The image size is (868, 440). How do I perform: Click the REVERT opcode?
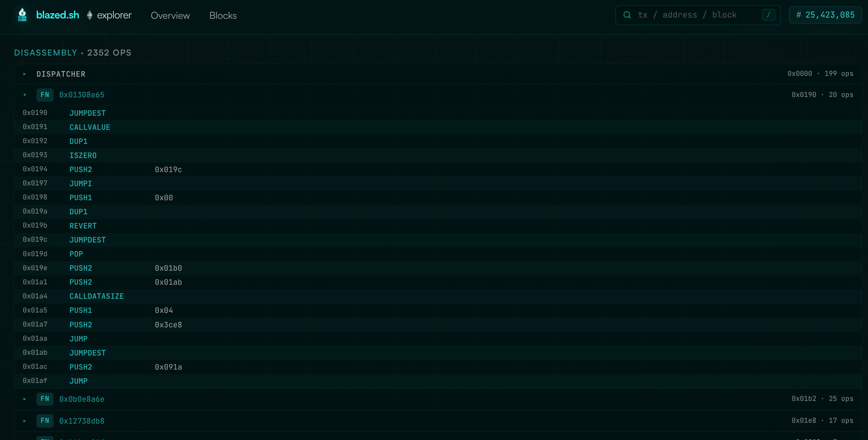click(x=83, y=226)
